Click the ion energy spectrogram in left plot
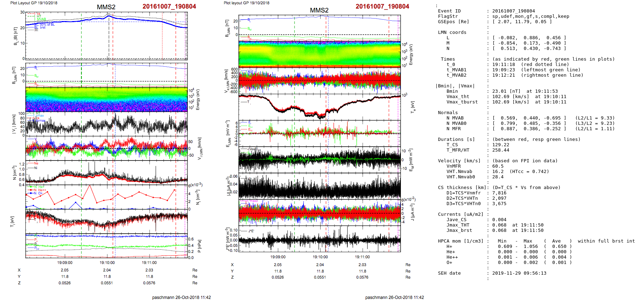The image size is (644, 300). click(x=106, y=99)
